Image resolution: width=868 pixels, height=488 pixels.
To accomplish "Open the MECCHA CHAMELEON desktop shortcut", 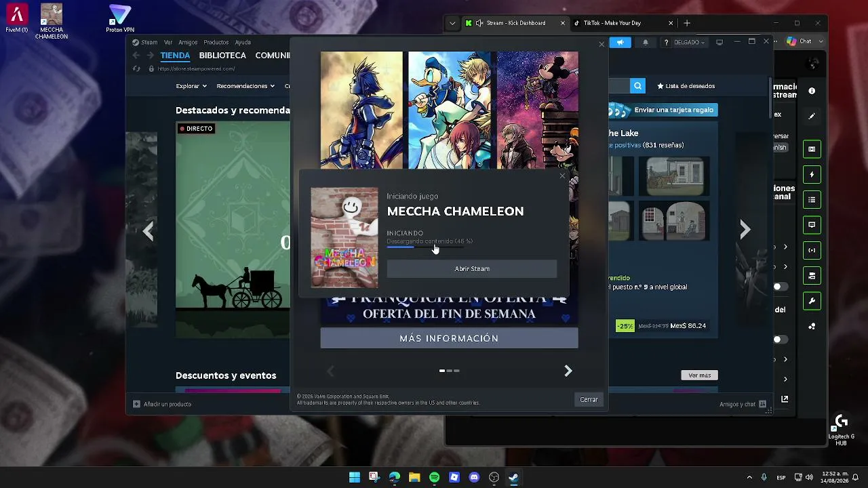I will click(x=52, y=21).
